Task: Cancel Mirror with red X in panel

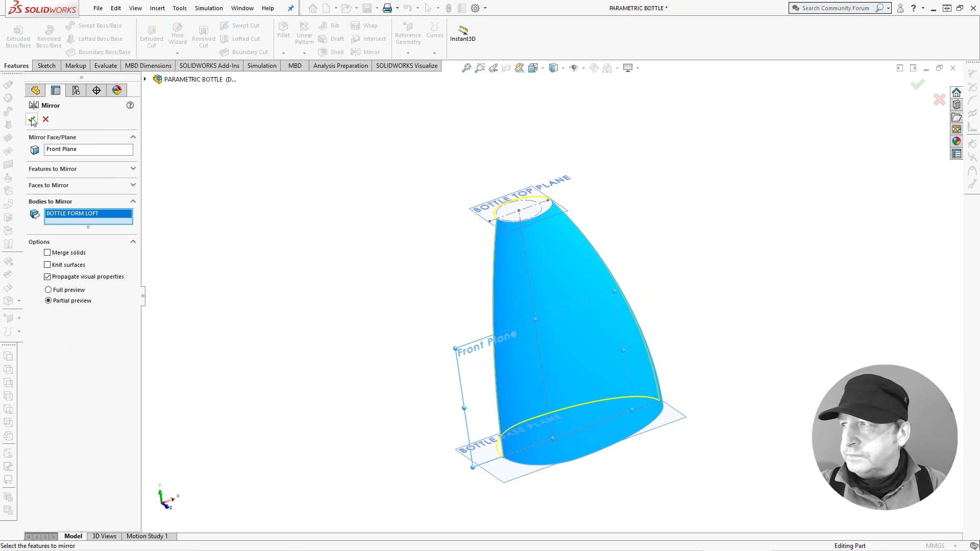Action: [x=46, y=119]
